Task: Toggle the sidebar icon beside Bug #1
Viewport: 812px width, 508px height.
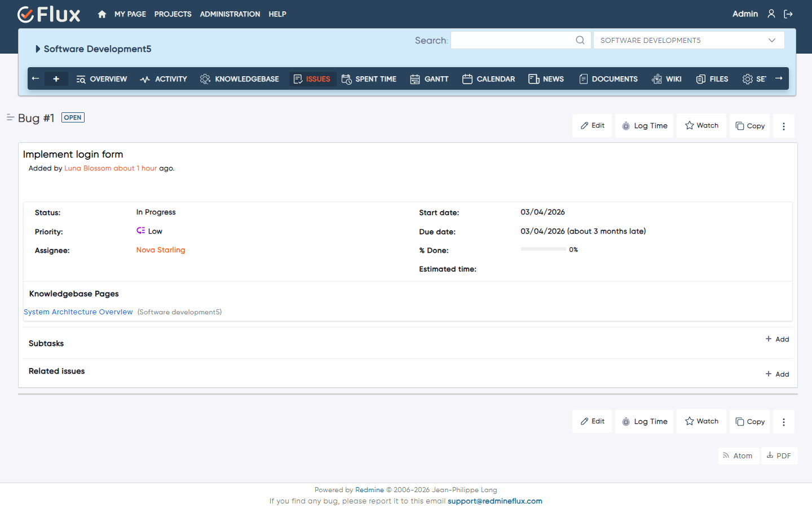Action: [10, 117]
